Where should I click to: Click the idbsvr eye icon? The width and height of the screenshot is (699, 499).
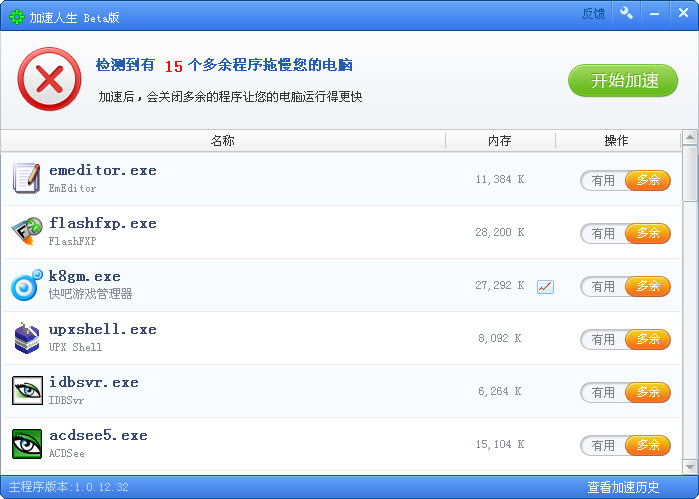point(27,391)
